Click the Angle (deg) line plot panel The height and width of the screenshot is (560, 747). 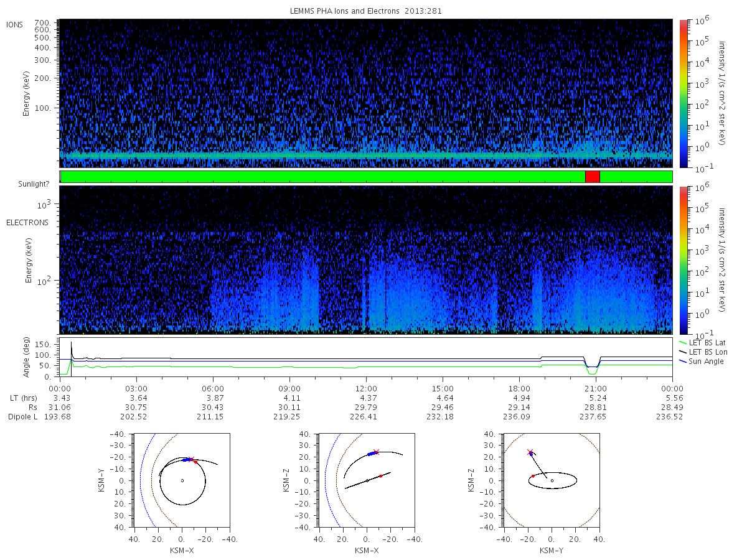tap(366, 357)
